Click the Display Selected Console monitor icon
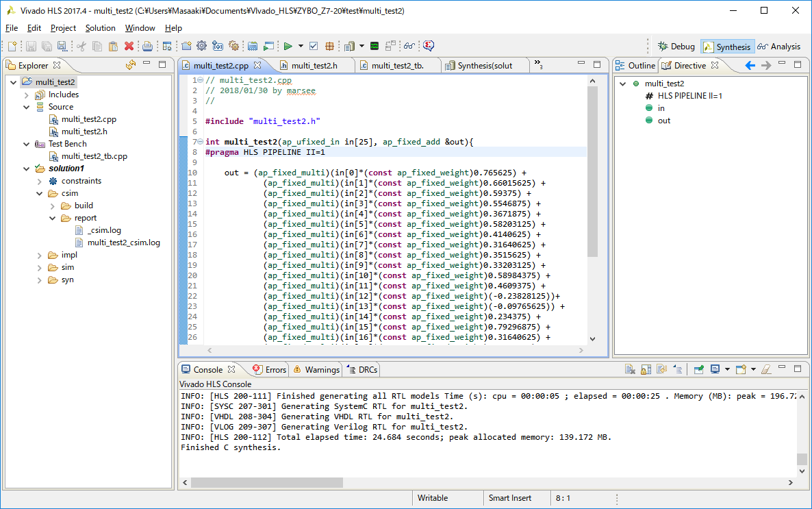The image size is (812, 509). point(715,369)
